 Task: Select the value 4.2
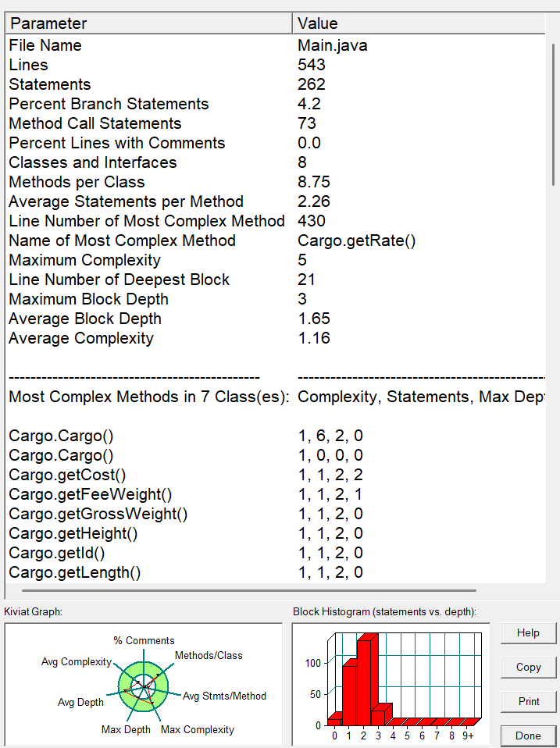pyautogui.click(x=309, y=104)
